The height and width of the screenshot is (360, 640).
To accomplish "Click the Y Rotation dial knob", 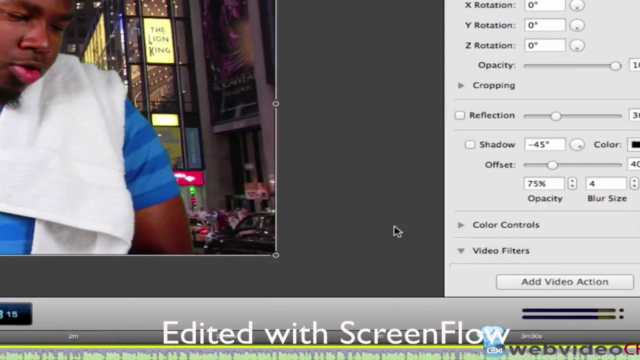I will coord(577,25).
